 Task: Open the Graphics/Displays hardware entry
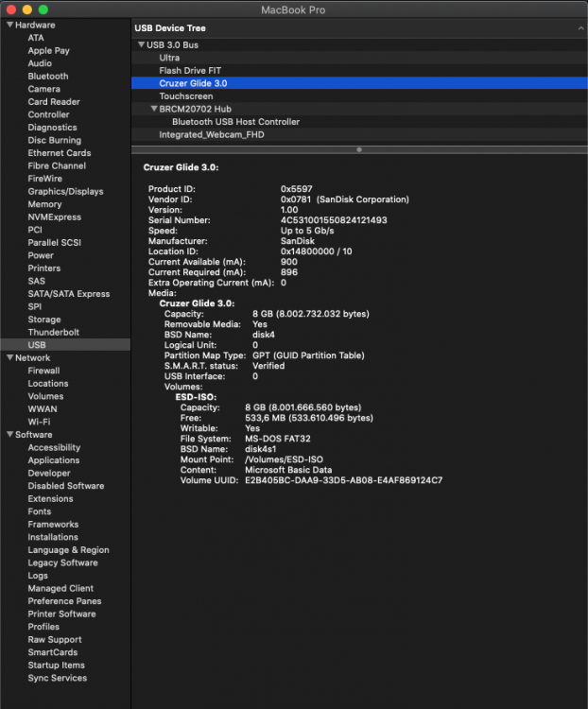click(65, 191)
